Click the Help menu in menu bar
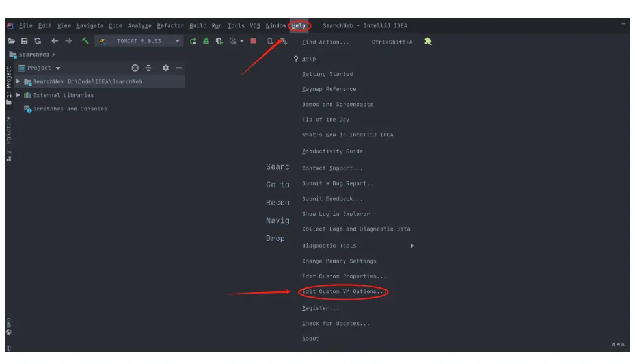This screenshot has width=635, height=364. [x=299, y=25]
